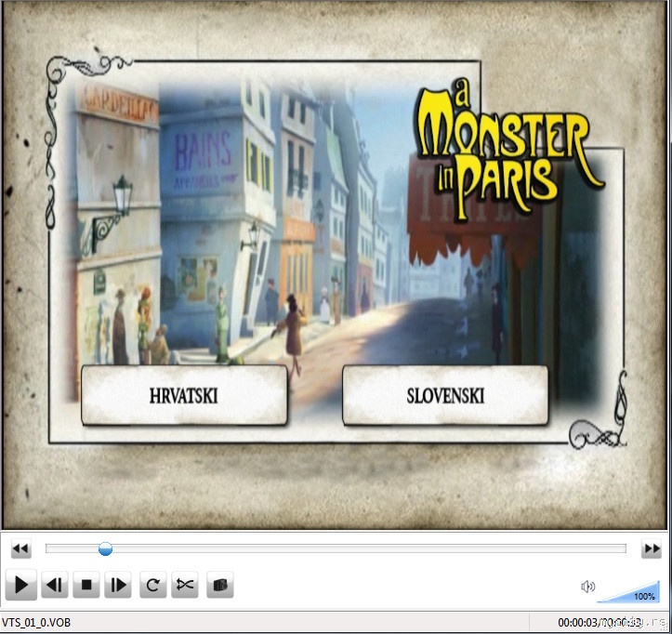Start playback with the Play button

21,585
